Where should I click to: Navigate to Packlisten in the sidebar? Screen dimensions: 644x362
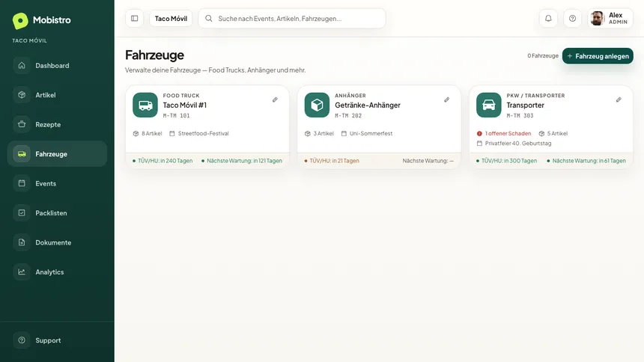[57, 213]
